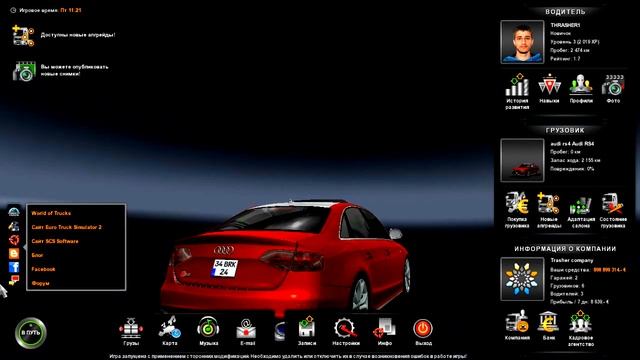Click the blue Facebook sidebar icon
640x360 pixels.
[x=14, y=267]
